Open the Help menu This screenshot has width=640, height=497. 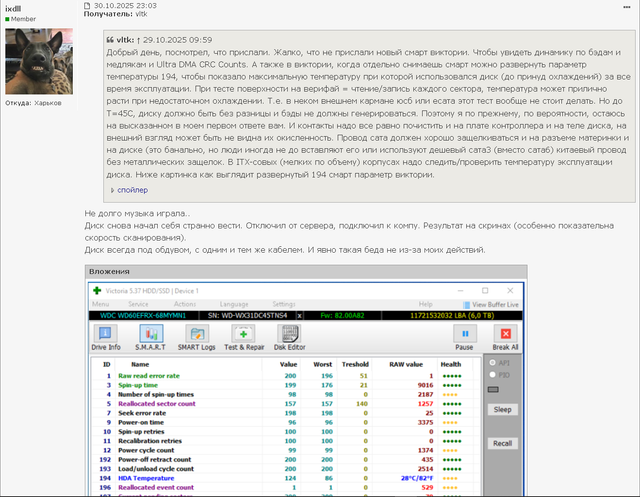(425, 304)
